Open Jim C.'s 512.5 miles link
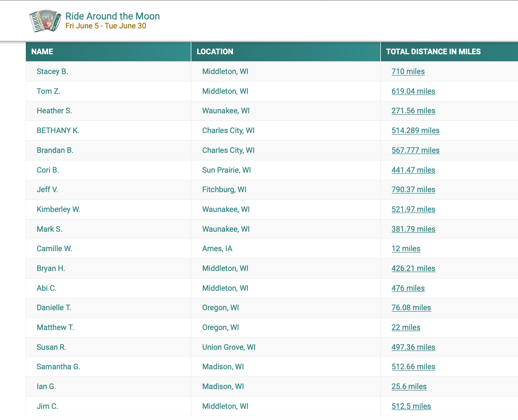Screen dimensions: 518x420 coord(411,406)
